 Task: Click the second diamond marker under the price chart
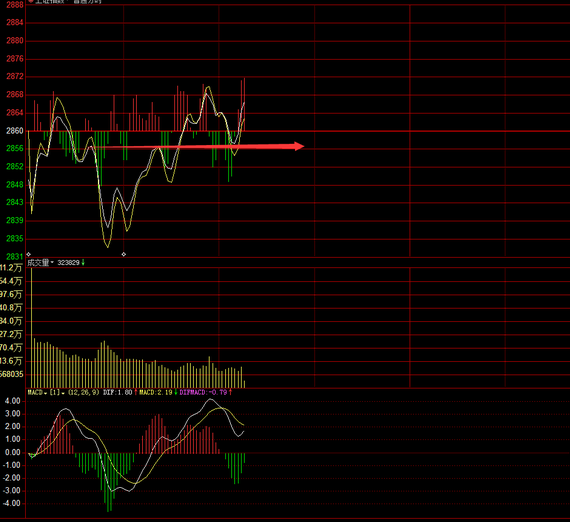click(124, 254)
